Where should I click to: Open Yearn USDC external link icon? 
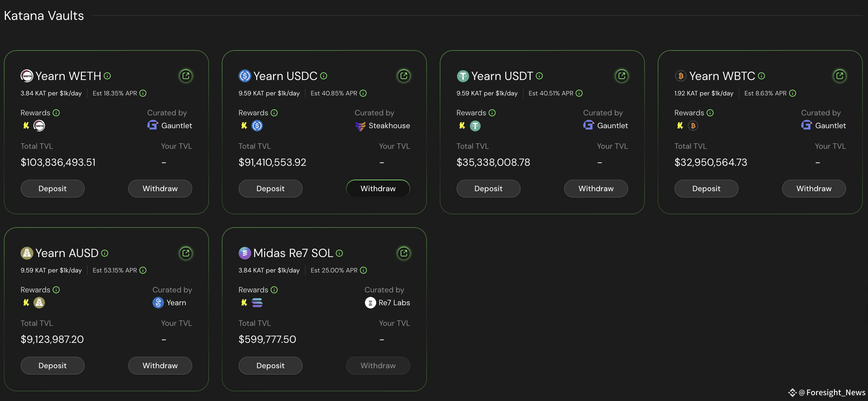[404, 76]
